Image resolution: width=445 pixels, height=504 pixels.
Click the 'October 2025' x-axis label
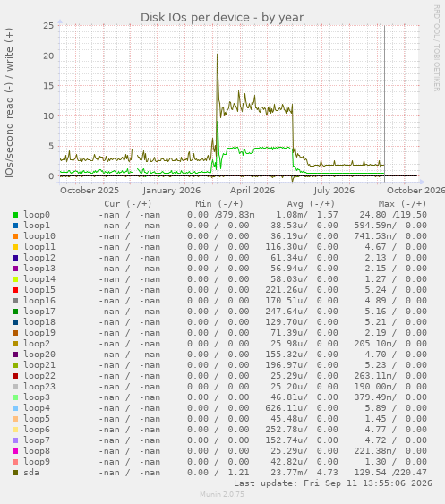(x=90, y=191)
